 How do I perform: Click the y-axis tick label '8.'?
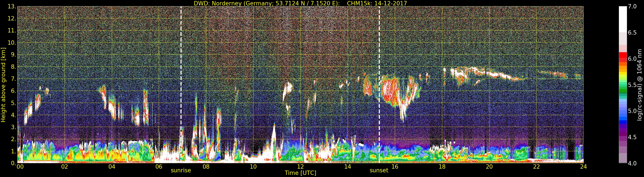[14, 67]
